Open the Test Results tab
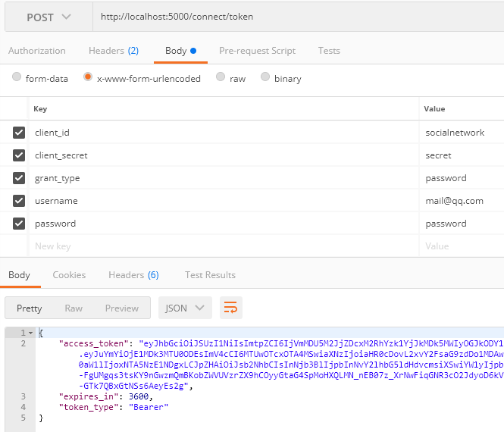The image size is (504, 432). (210, 275)
